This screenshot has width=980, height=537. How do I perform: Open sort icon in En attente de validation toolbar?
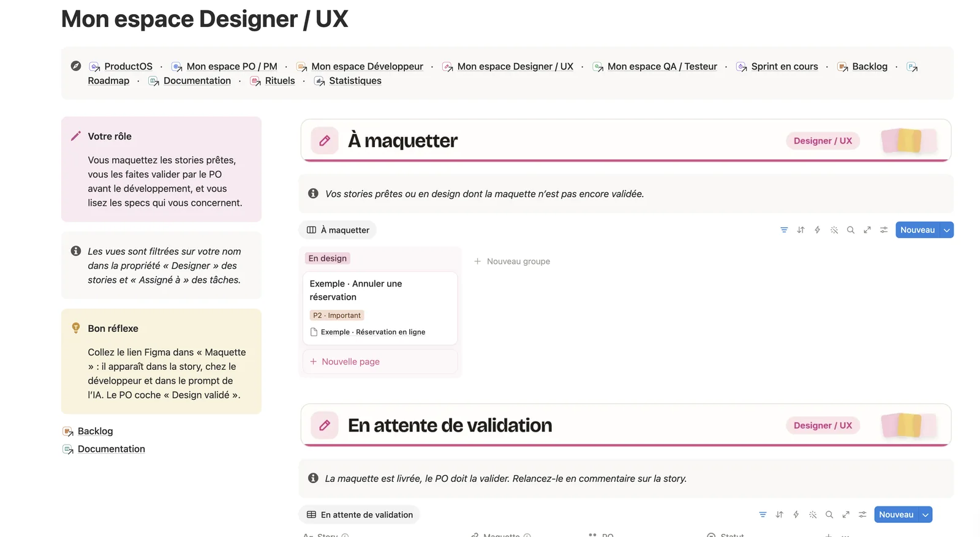pyautogui.click(x=779, y=515)
